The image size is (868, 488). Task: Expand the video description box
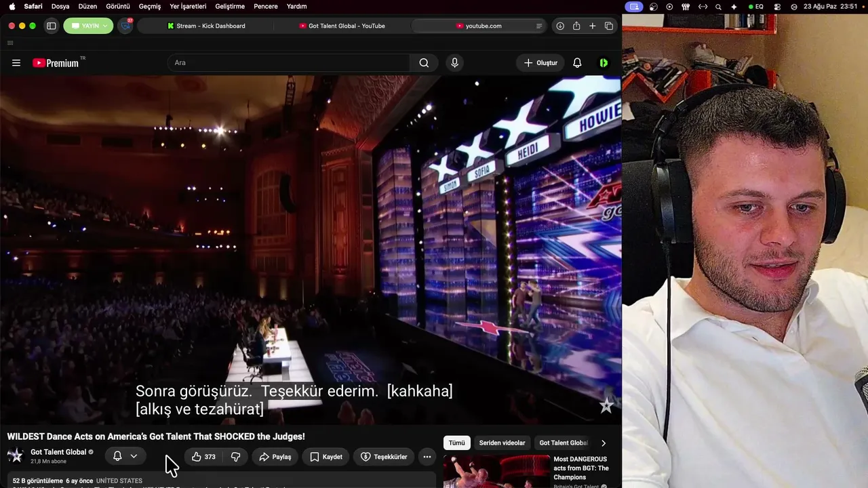[222, 480]
